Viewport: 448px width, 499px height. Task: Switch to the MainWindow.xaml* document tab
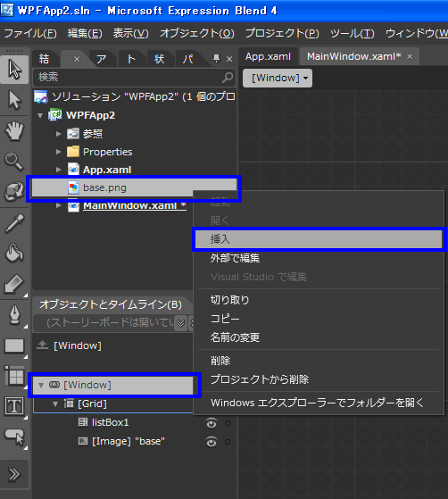click(x=353, y=56)
